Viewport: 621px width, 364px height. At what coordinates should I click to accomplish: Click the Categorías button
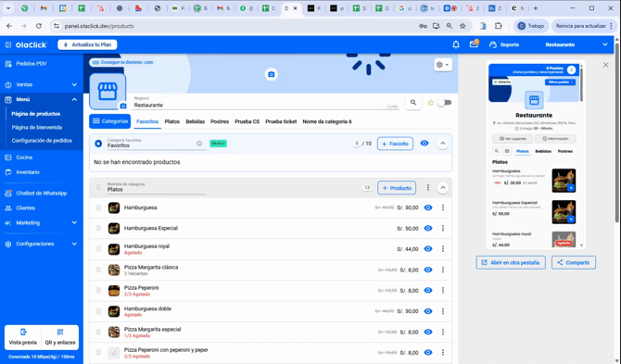(109, 121)
